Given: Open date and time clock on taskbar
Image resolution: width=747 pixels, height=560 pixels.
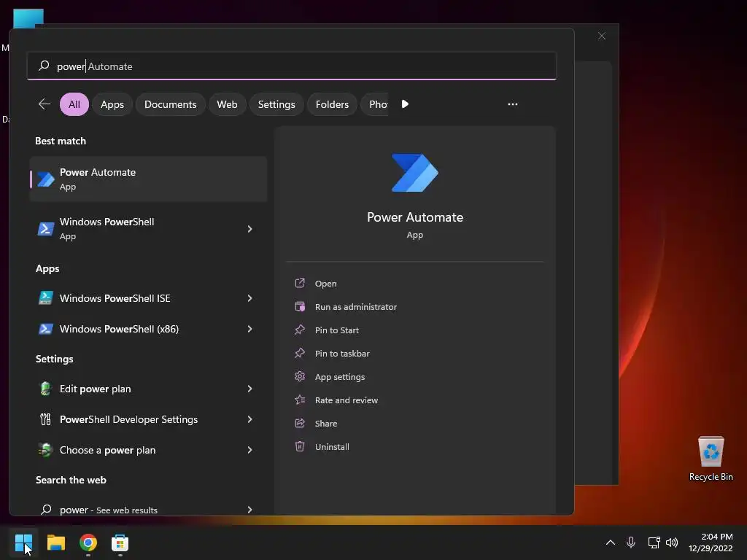Looking at the screenshot, I should click(x=711, y=542).
